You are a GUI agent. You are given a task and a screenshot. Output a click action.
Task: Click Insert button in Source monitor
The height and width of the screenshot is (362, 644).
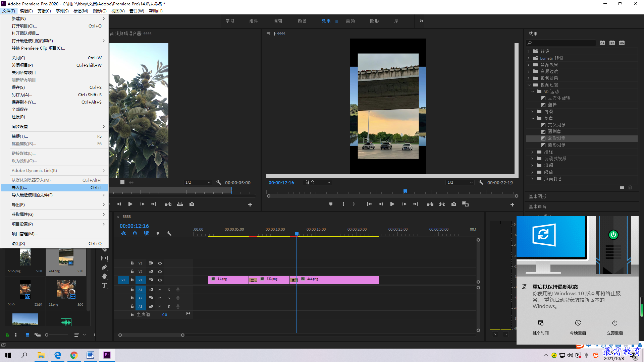[x=168, y=204]
